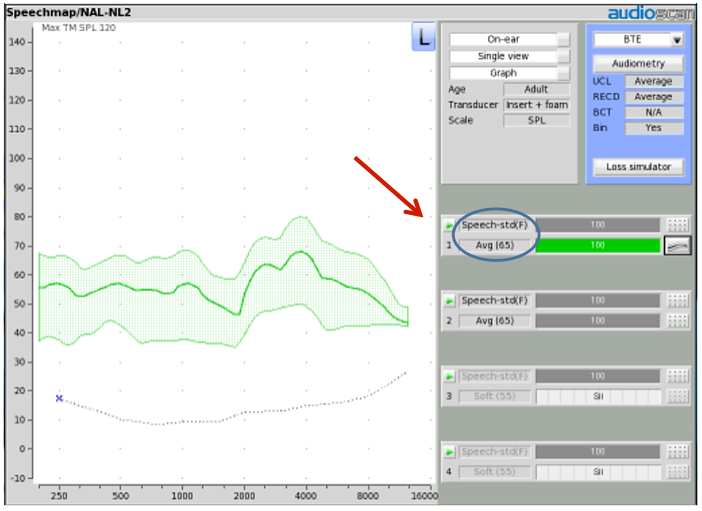
Task: Open Test 1 table grid icon
Action: [677, 225]
